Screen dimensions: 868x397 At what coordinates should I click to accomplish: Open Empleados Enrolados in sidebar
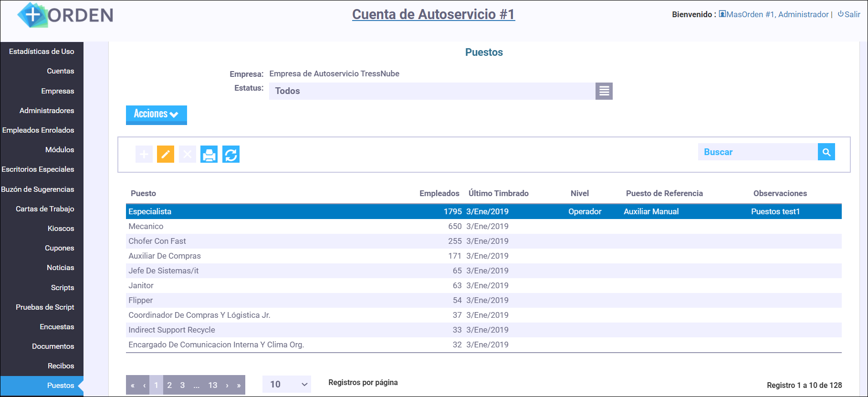38,130
